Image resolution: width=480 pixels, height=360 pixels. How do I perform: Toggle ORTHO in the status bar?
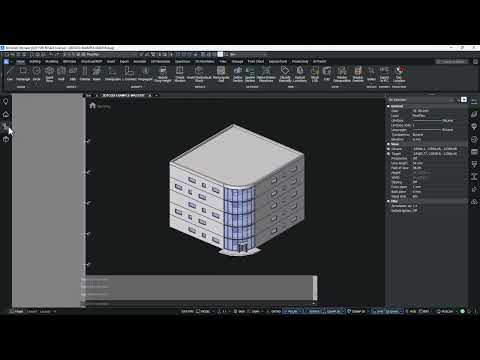(276, 311)
